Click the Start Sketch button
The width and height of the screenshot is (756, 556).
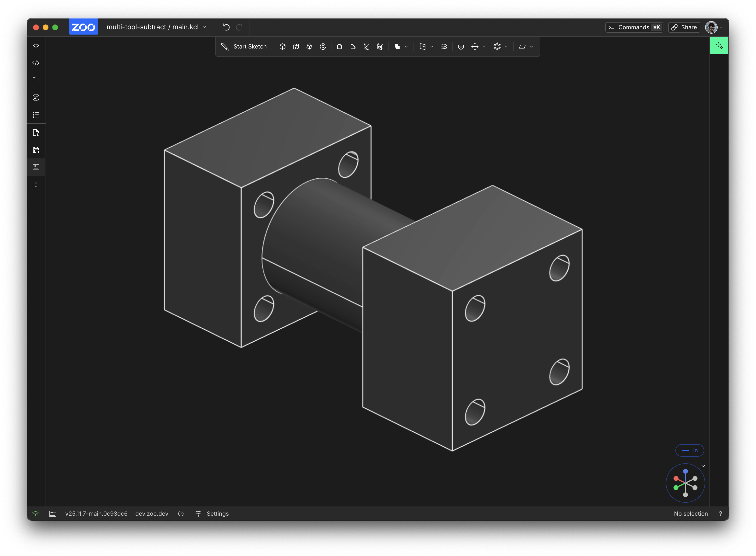[244, 46]
